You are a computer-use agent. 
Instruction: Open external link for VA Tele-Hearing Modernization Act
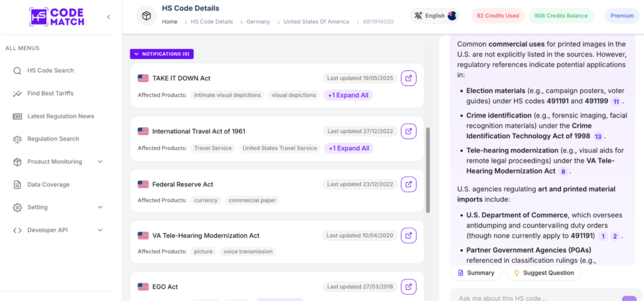click(x=409, y=236)
